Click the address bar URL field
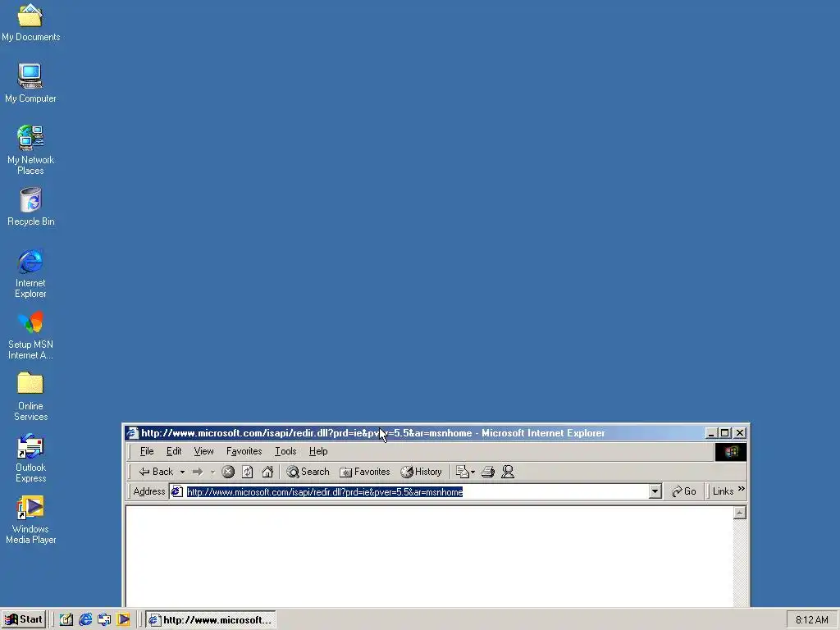 pyautogui.click(x=416, y=492)
